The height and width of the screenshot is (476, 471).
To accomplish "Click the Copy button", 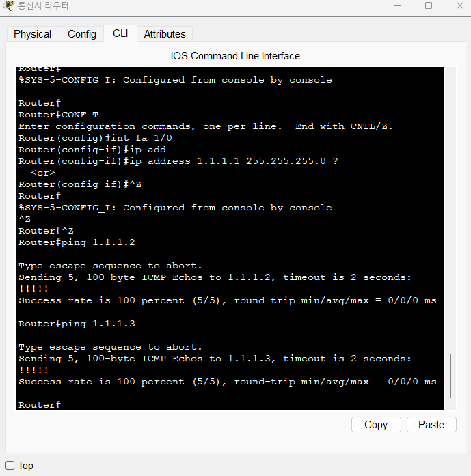I will pyautogui.click(x=376, y=424).
